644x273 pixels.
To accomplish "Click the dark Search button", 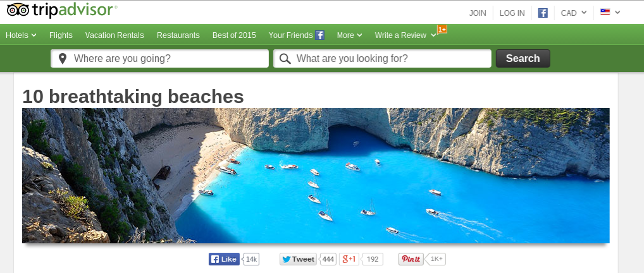I will click(523, 58).
